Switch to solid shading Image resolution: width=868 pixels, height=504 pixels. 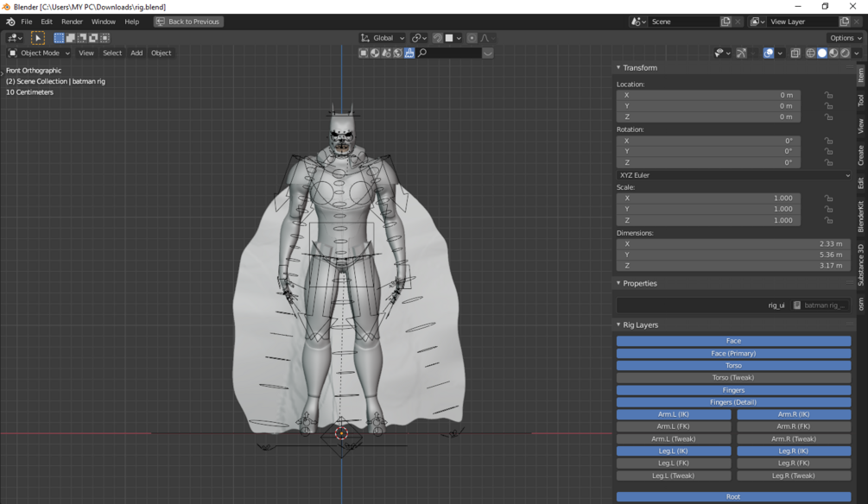(x=822, y=54)
